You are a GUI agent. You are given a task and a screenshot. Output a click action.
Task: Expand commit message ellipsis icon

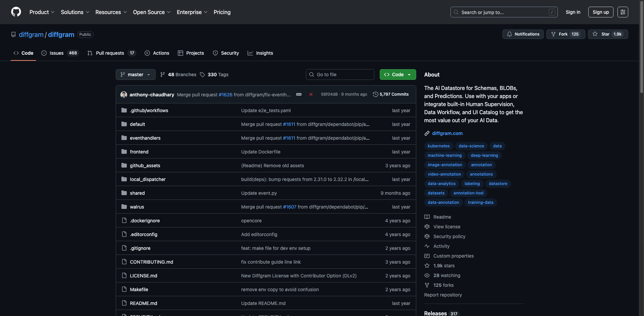coord(299,94)
